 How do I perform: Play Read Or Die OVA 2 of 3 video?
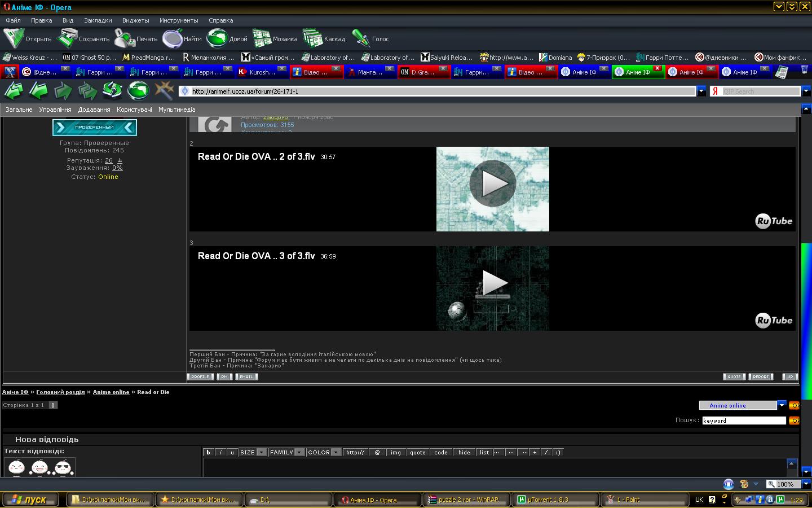click(x=492, y=183)
